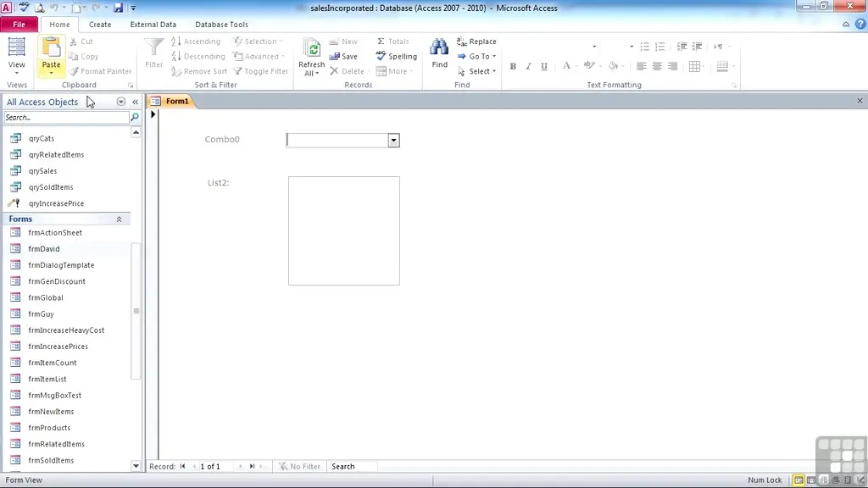Toggle Underline text formatting
This screenshot has height=488, width=868.
pyautogui.click(x=544, y=66)
